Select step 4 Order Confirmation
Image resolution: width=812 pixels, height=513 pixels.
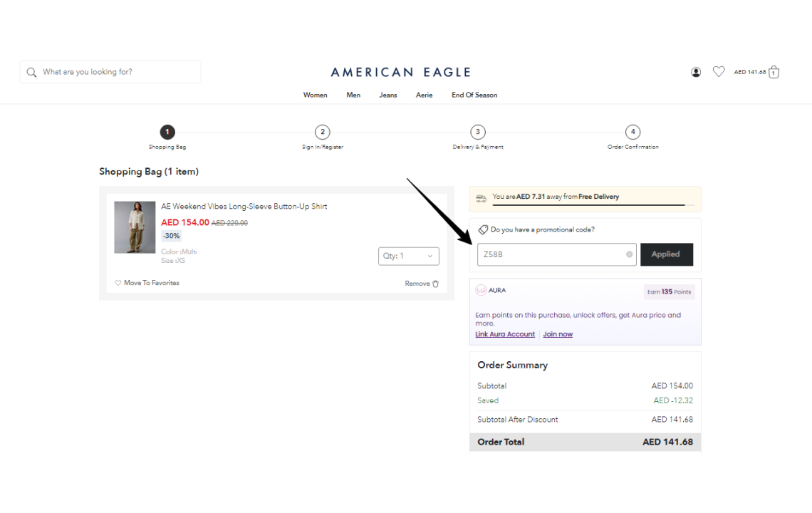click(x=633, y=132)
